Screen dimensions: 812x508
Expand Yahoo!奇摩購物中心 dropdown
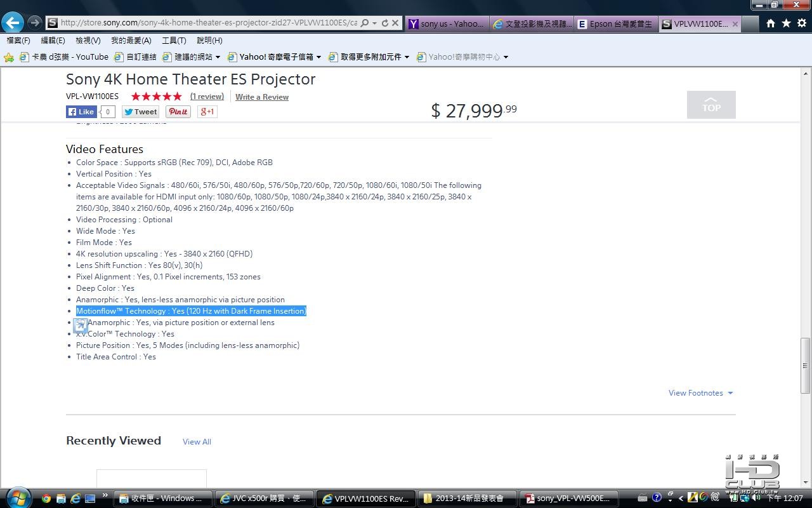506,57
